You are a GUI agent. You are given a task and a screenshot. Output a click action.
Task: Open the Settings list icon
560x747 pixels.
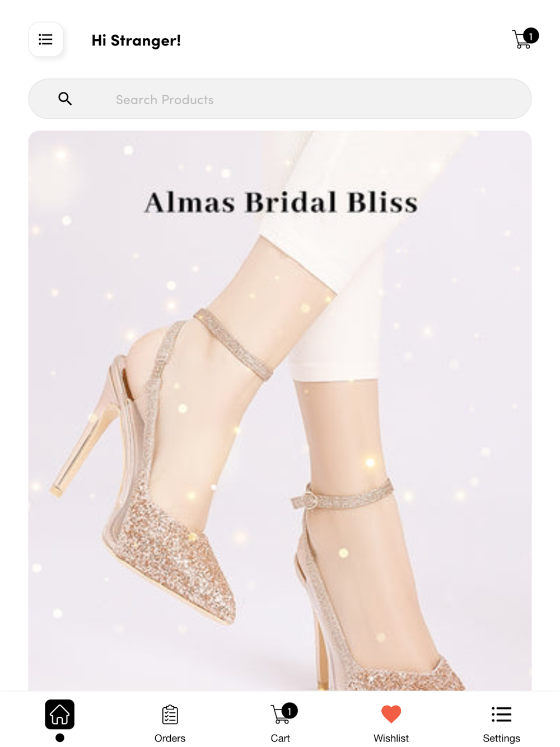pyautogui.click(x=501, y=714)
